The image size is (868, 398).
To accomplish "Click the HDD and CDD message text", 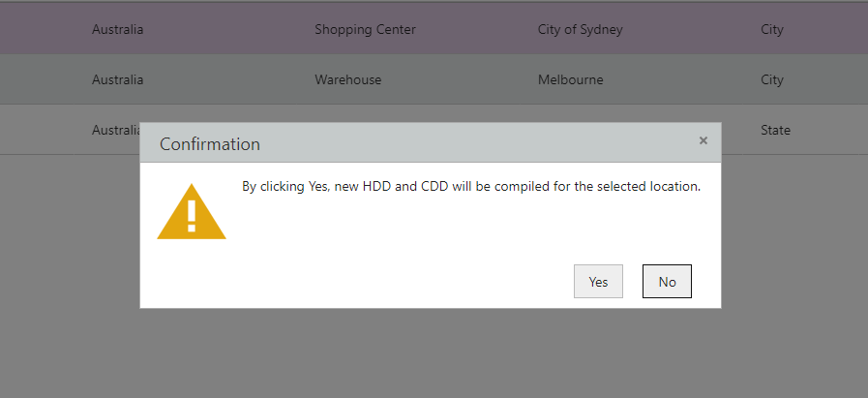I will 471,187.
